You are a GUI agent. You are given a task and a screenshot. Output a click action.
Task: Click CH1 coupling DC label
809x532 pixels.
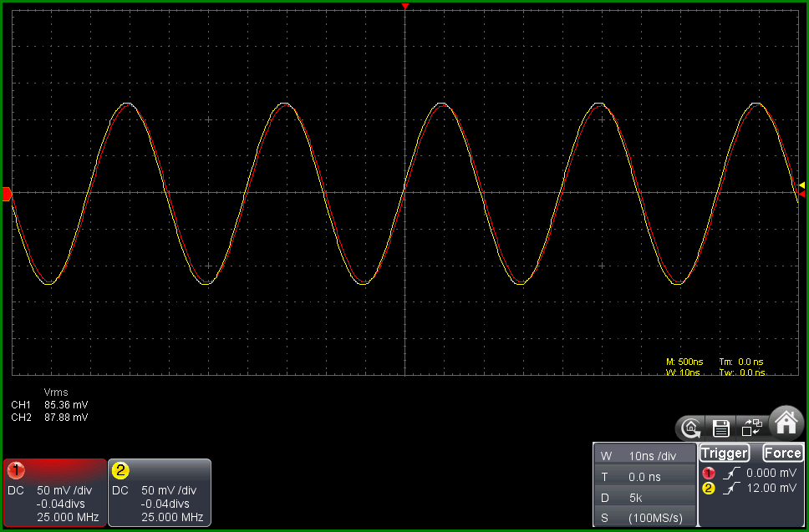coord(16,490)
